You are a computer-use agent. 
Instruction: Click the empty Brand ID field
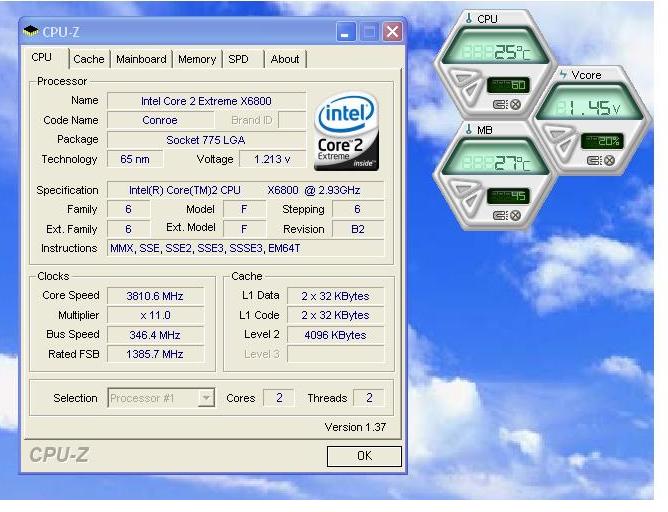coord(292,120)
